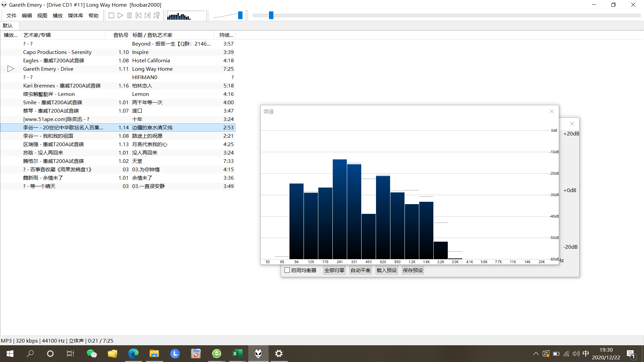Switch to foobar2000 taskbar icon
The image size is (644, 362).
coord(258,354)
